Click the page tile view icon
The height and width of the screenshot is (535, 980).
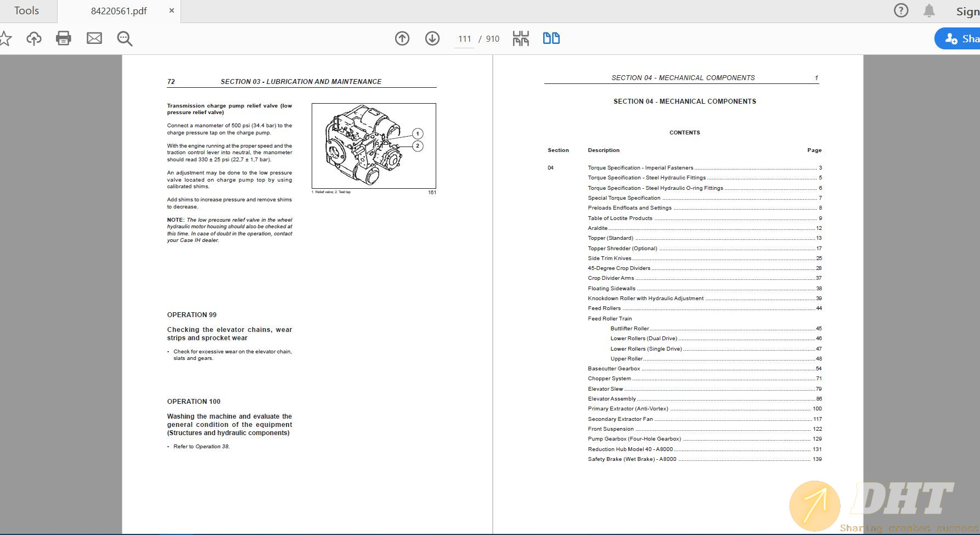click(x=521, y=38)
